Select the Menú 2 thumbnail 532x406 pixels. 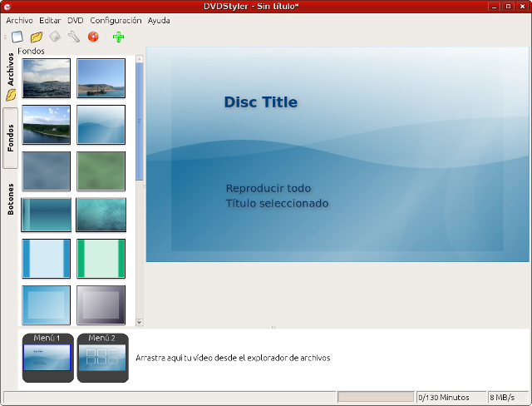[x=102, y=358]
